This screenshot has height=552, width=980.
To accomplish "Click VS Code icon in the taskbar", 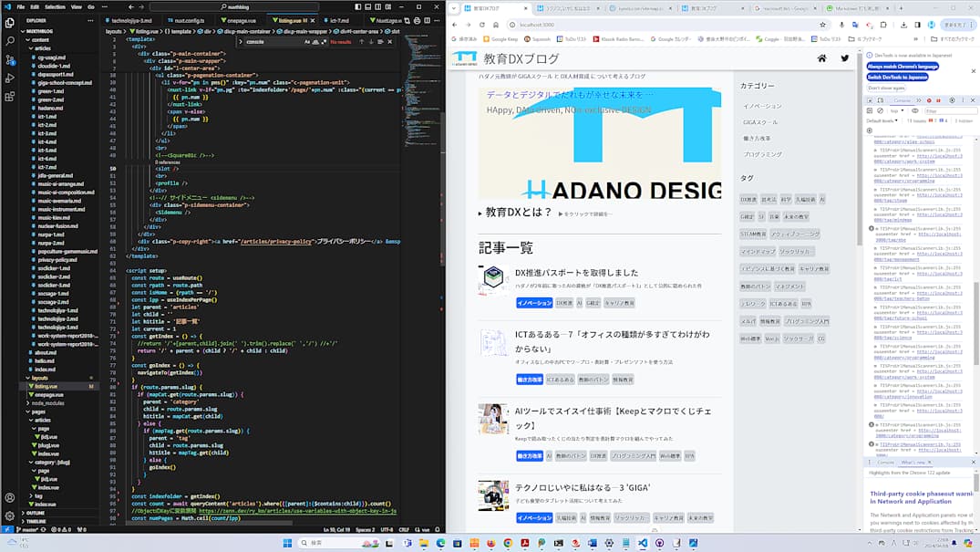I will (643, 543).
